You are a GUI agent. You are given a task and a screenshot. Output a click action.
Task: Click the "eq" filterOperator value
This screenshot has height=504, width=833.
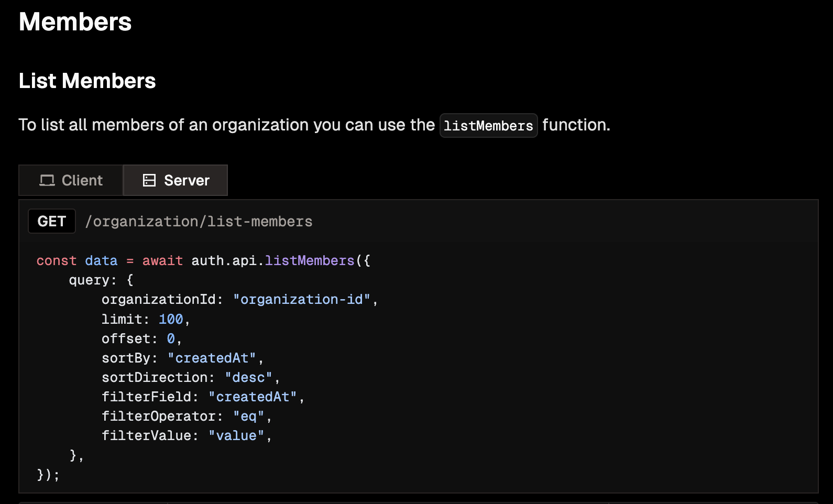tap(248, 417)
